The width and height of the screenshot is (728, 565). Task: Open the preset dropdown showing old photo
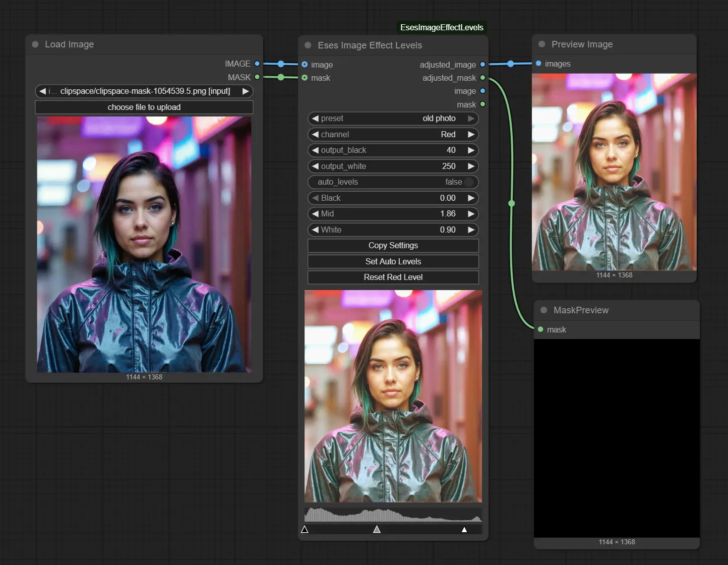[x=393, y=119]
